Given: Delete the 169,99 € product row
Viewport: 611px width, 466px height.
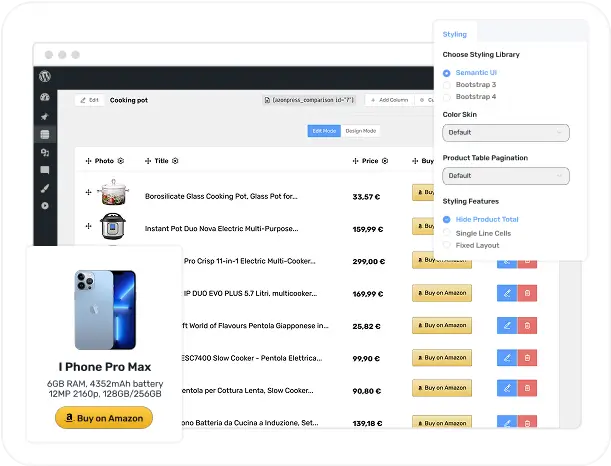Looking at the screenshot, I should (527, 293).
